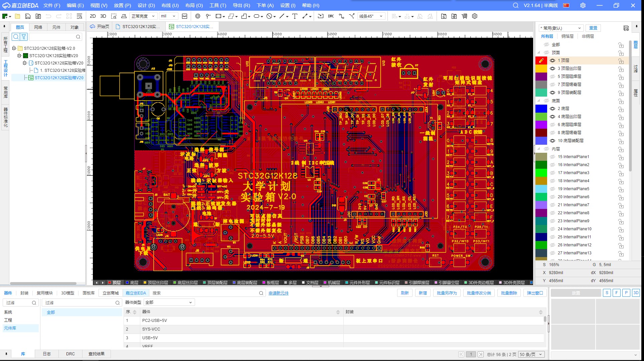644x361 pixels.
Task: Select the dimension measurement tool
Action: [305, 16]
